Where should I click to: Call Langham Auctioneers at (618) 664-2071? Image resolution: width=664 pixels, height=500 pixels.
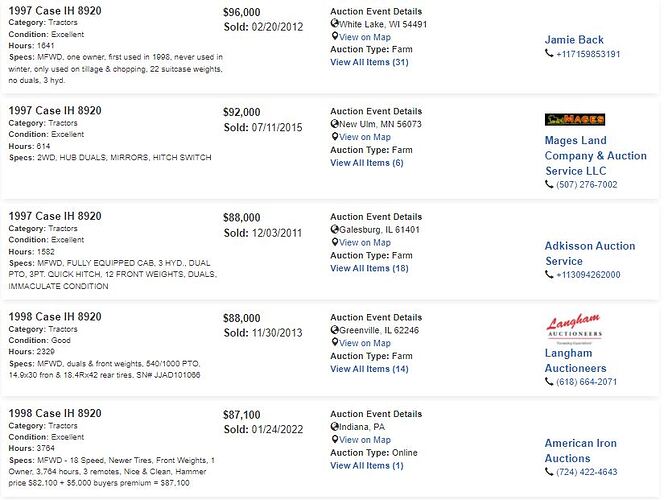click(x=586, y=381)
